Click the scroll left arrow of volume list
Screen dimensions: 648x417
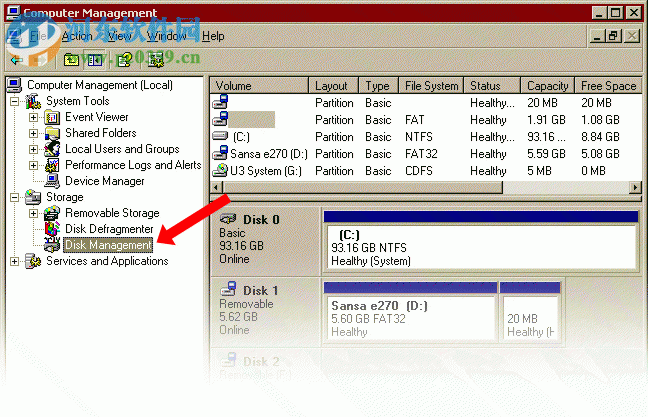click(216, 187)
